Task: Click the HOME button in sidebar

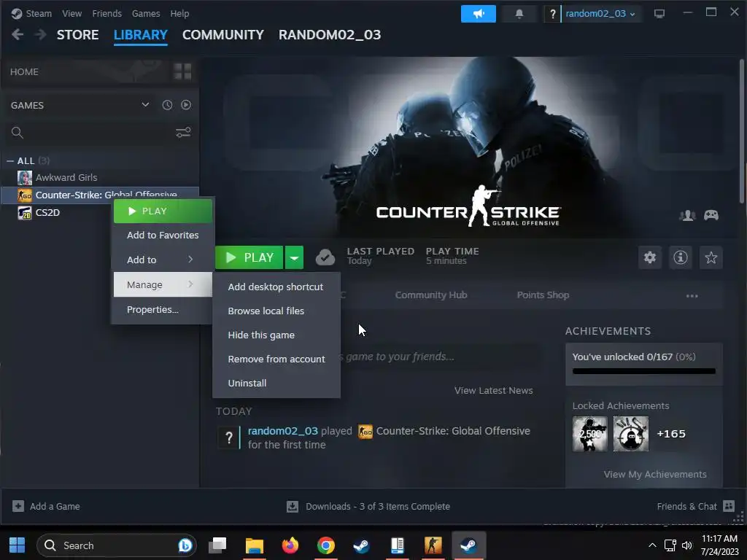Action: (86, 71)
